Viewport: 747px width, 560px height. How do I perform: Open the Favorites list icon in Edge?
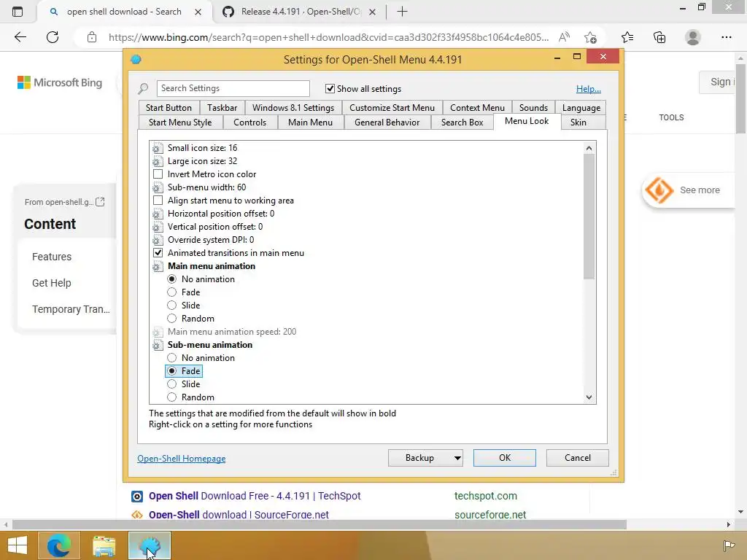[627, 37]
